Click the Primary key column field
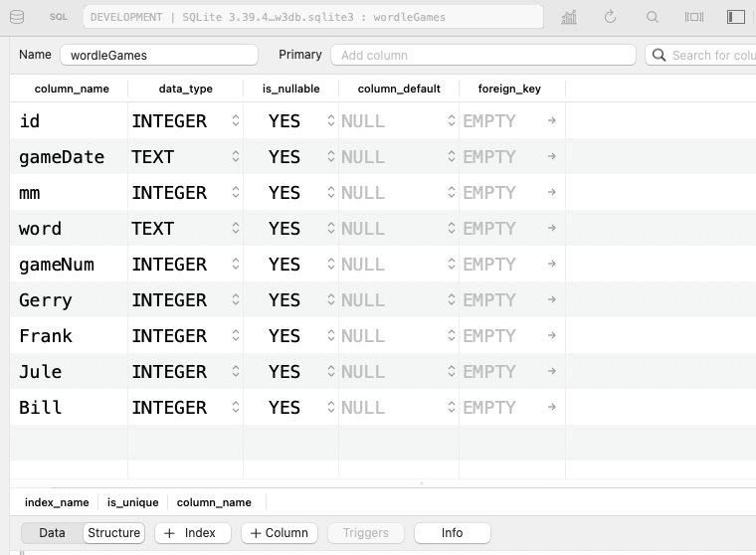This screenshot has height=555, width=756. tap(482, 56)
